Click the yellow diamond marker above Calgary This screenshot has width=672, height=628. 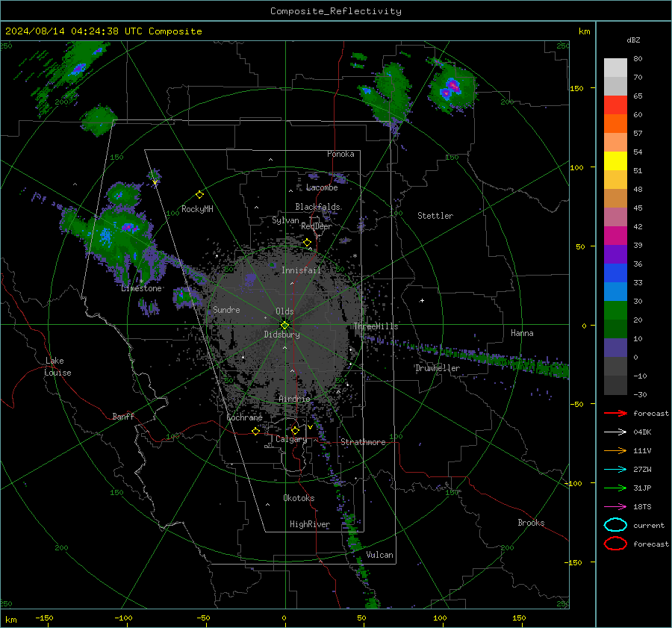click(x=295, y=430)
